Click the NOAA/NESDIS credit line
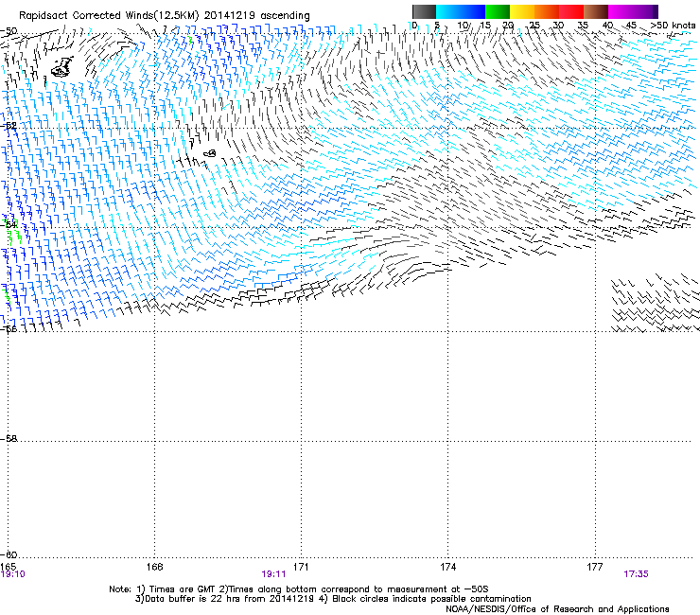The width and height of the screenshot is (700, 615). 557,609
